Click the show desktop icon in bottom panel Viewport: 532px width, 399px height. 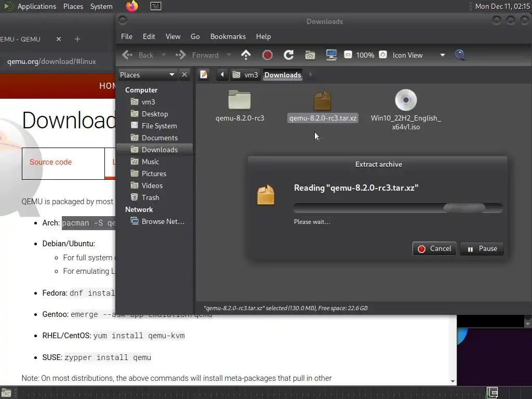6,393
